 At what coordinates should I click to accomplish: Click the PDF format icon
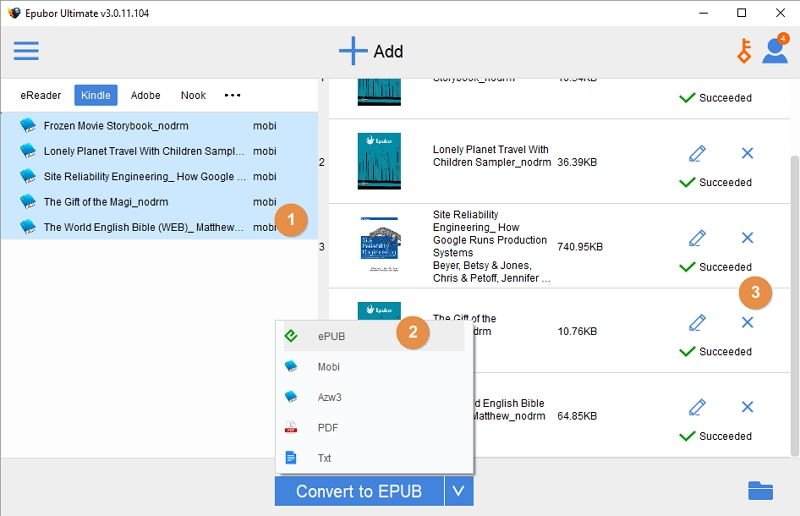pos(291,427)
